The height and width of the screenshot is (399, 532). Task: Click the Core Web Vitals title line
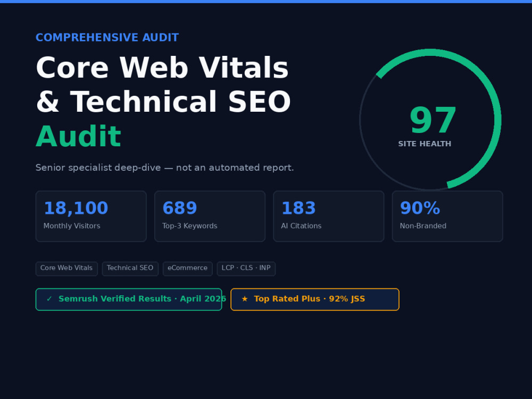tap(162, 68)
